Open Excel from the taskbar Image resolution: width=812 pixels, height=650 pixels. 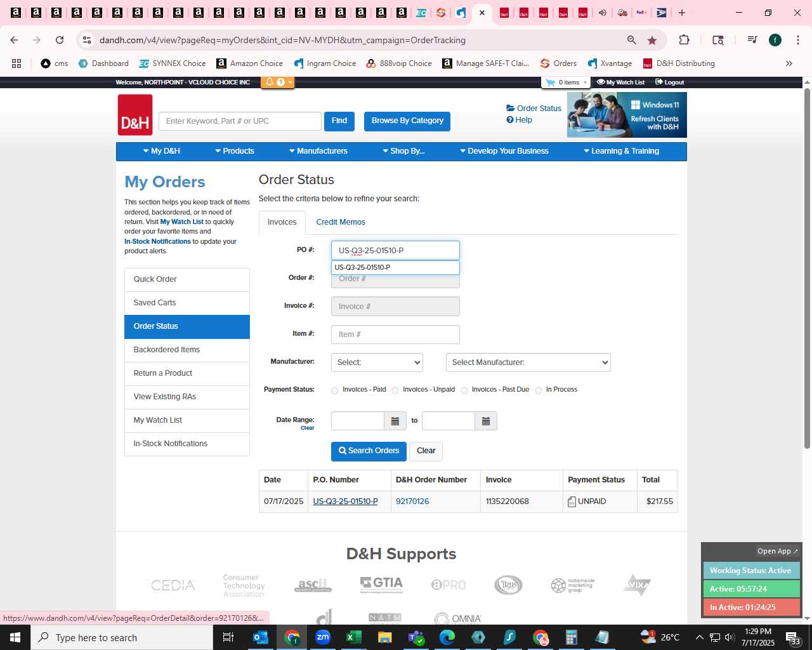(353, 637)
